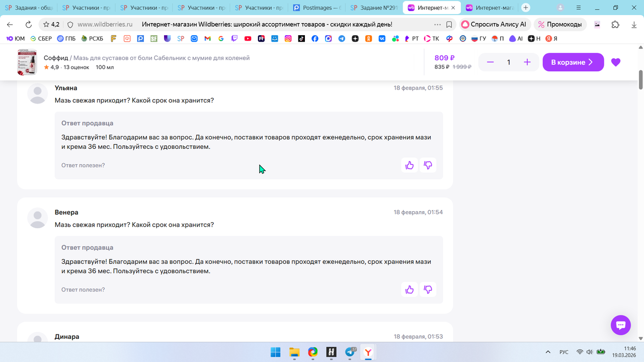The height and width of the screenshot is (362, 644).
Task: Open the Odnoklassniki bookmark icon
Action: click(369, 39)
